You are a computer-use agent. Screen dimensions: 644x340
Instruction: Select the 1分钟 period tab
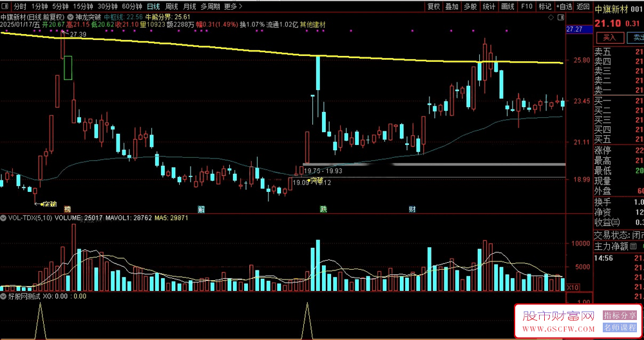pos(39,6)
